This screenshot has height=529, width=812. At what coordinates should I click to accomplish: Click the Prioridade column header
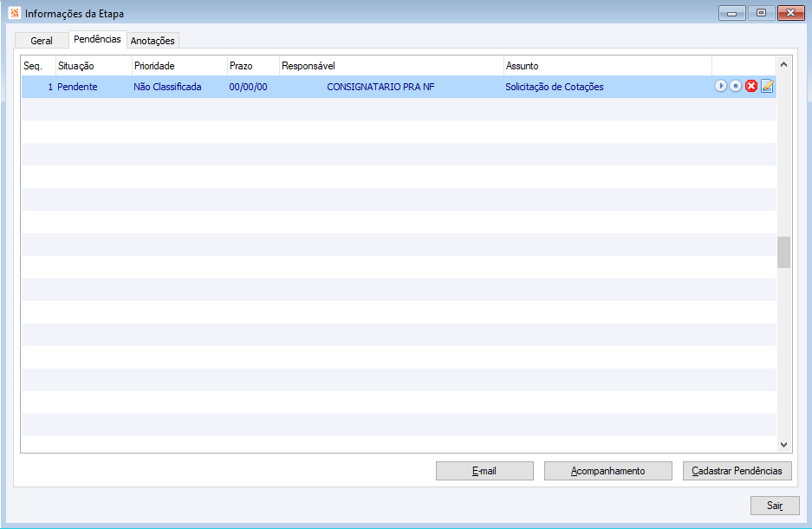(179, 66)
